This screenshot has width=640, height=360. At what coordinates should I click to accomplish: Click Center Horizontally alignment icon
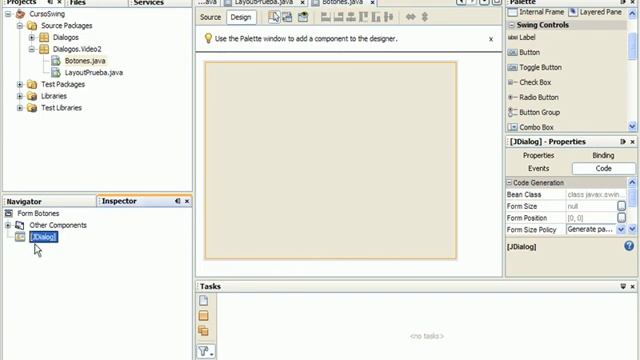click(x=351, y=17)
